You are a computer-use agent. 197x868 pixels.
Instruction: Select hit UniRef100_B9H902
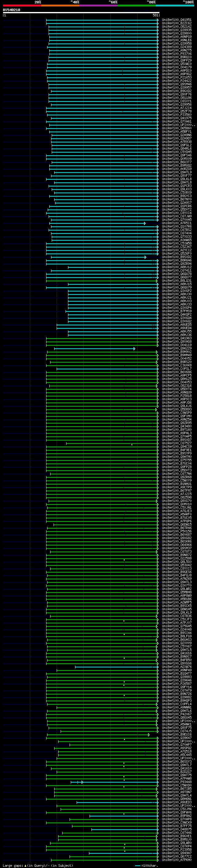[x=176, y=352]
